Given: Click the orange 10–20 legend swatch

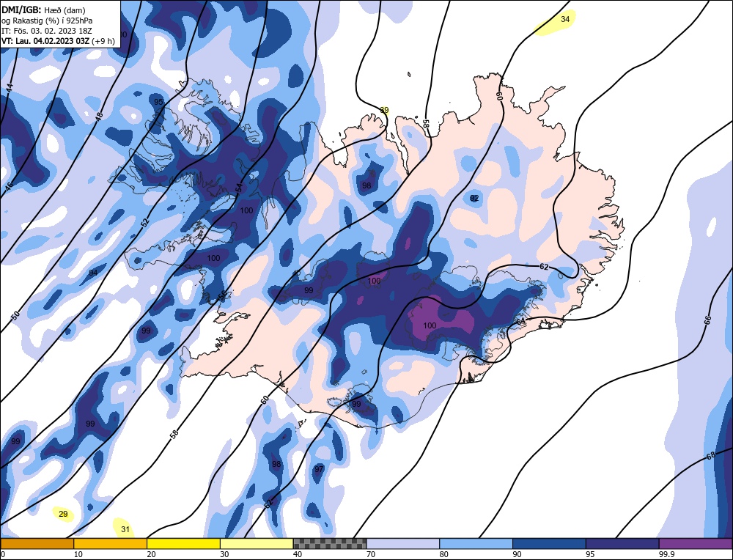Looking at the screenshot, I should pos(111,544).
